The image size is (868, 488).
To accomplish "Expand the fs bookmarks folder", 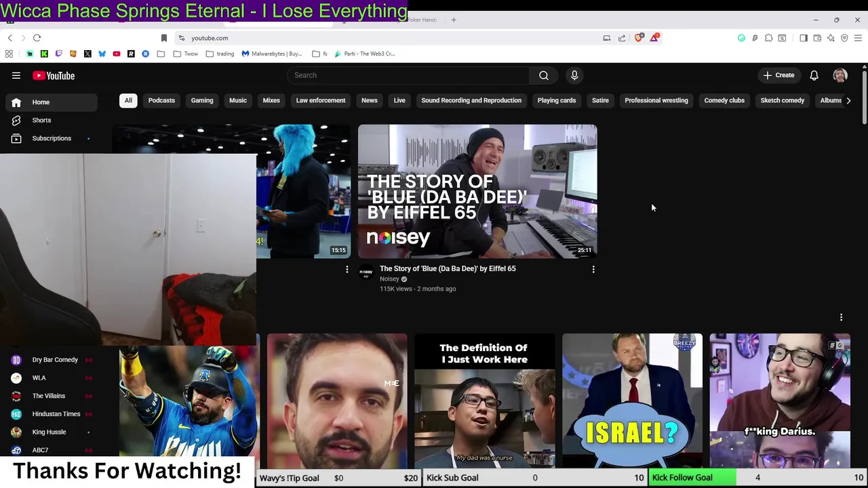I will tap(321, 54).
